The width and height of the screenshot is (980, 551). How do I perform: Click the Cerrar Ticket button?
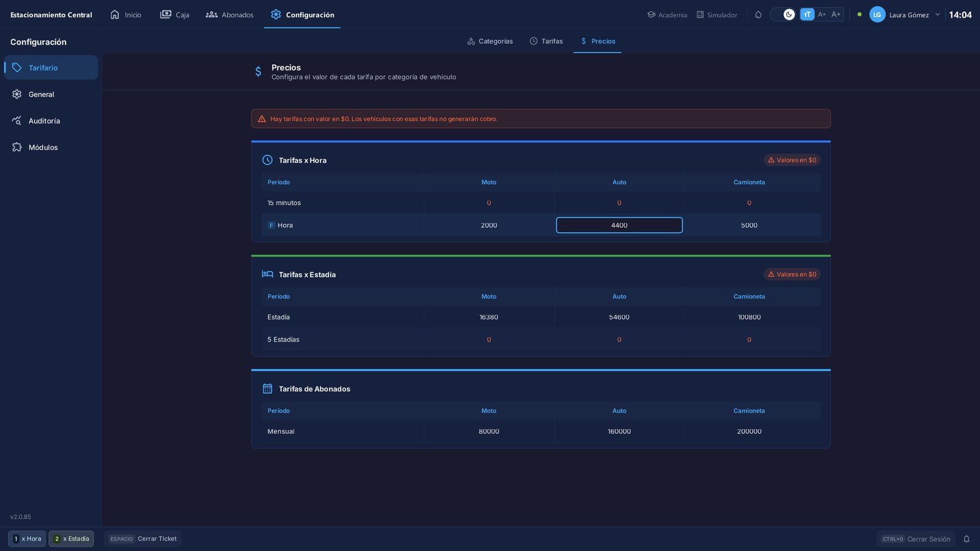(143, 539)
